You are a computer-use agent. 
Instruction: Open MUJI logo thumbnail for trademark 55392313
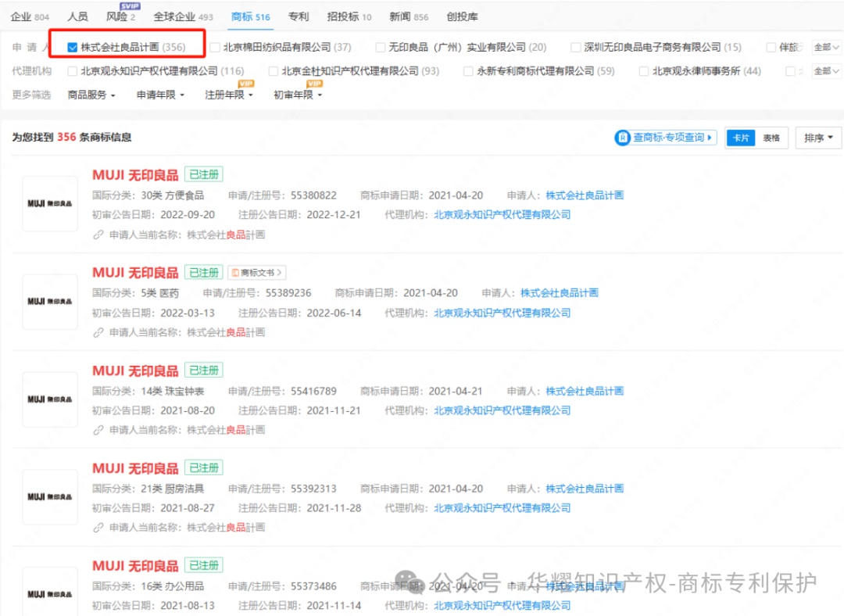click(x=50, y=496)
